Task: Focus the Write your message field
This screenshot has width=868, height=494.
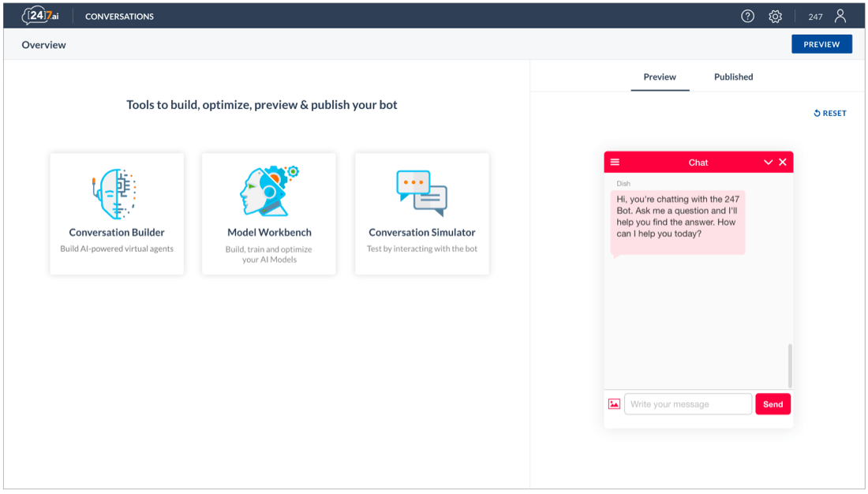Action: (688, 404)
